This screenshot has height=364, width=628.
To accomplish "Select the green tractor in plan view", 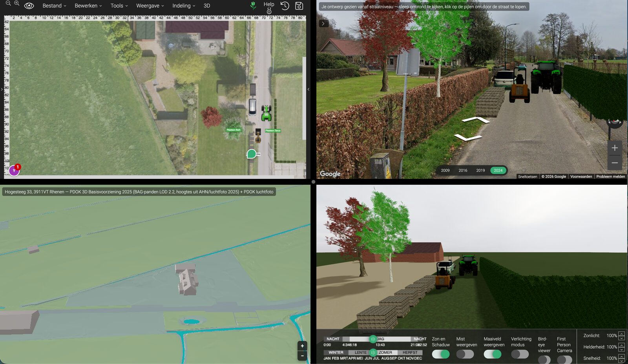I will click(x=267, y=113).
